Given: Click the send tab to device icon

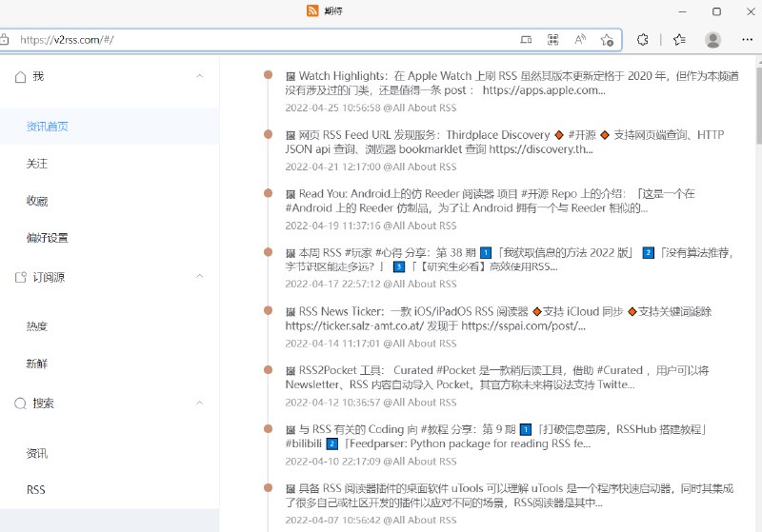Looking at the screenshot, I should 526,40.
